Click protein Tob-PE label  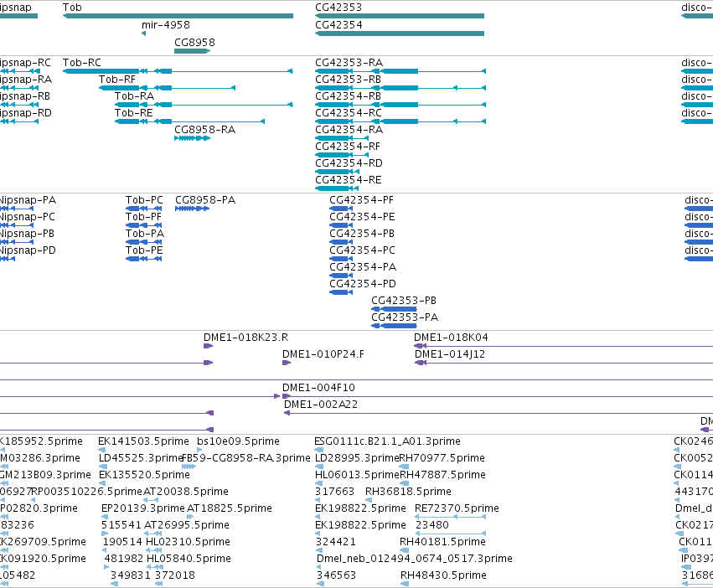click(144, 250)
